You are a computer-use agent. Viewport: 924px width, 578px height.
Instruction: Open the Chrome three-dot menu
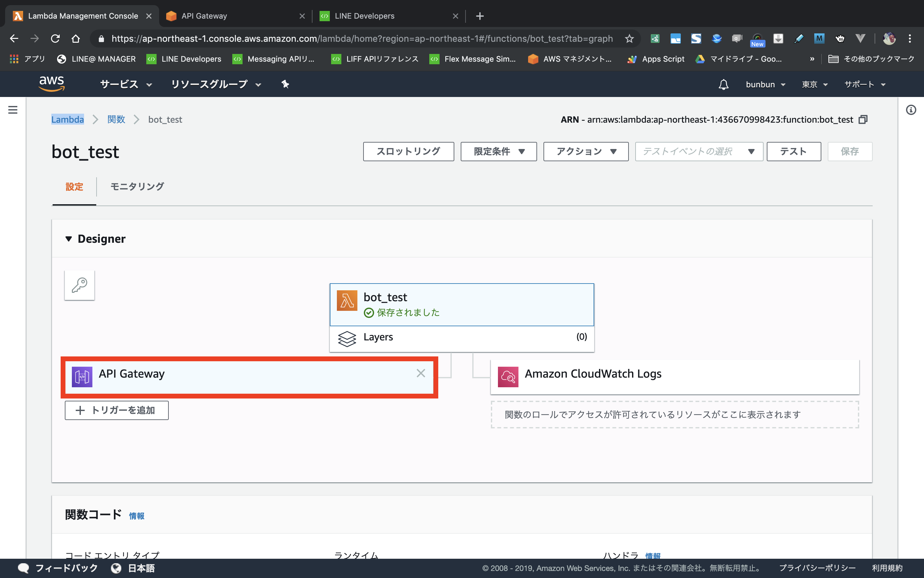pos(910,39)
